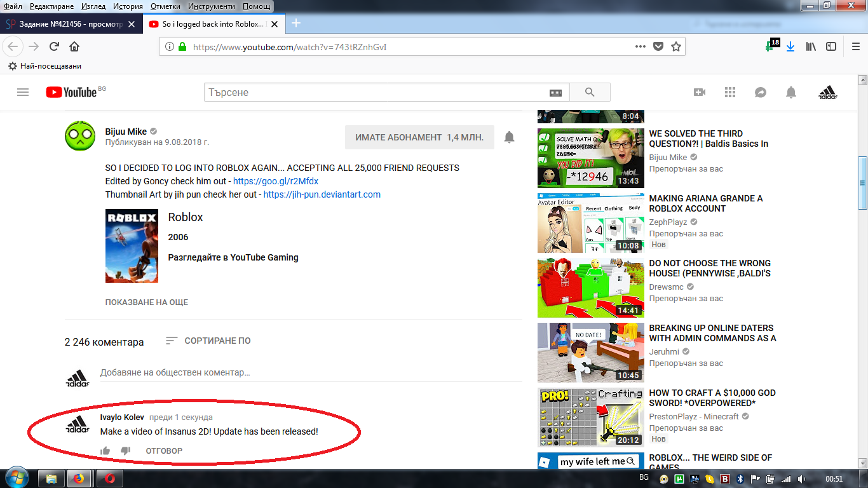Open the YouTube messages share icon

761,92
